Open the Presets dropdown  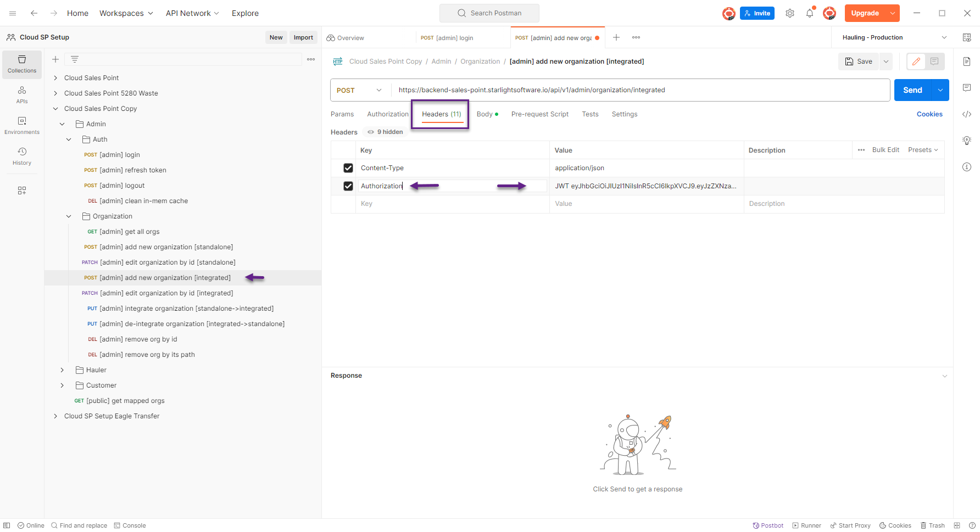[923, 150]
